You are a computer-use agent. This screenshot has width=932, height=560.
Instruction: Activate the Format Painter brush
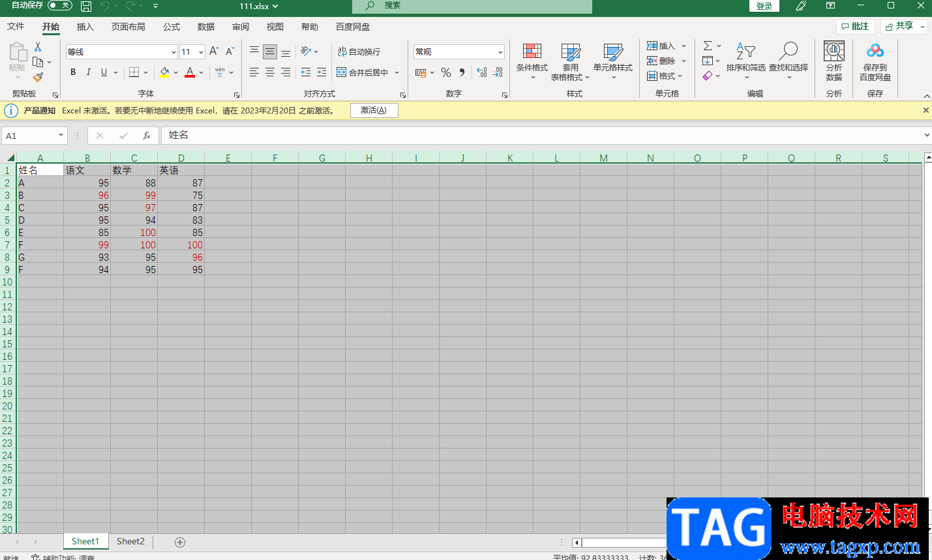pyautogui.click(x=38, y=77)
